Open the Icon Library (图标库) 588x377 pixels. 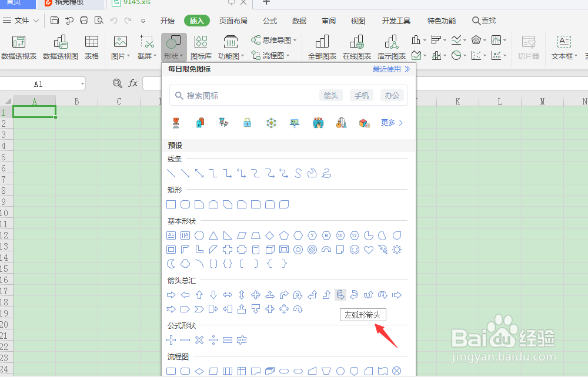click(201, 48)
